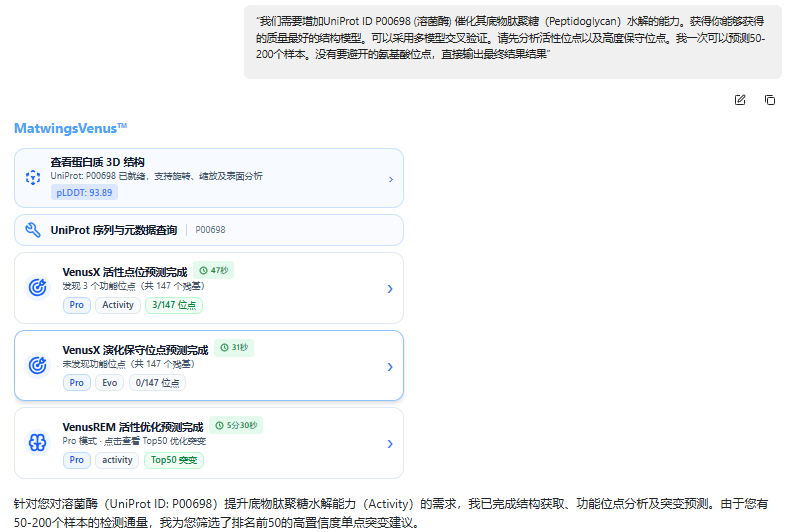Click the VenusREM 活性优化预测完成 title
This screenshot has width=808, height=532.
[133, 427]
